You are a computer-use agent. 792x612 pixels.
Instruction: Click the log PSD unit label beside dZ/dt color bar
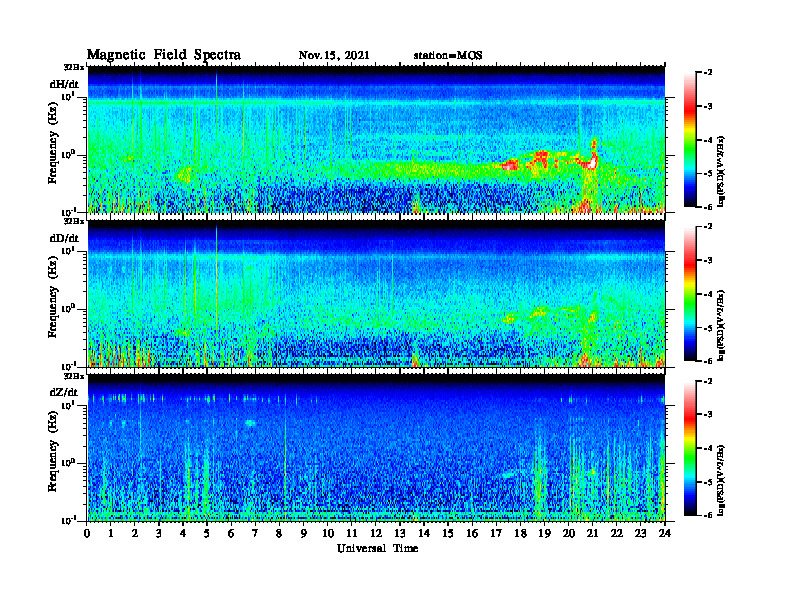pos(721,479)
